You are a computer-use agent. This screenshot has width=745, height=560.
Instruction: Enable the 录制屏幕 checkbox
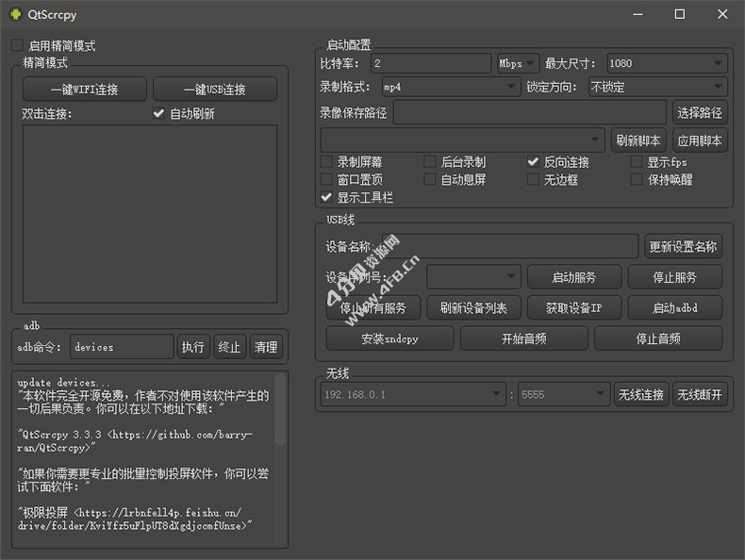326,162
